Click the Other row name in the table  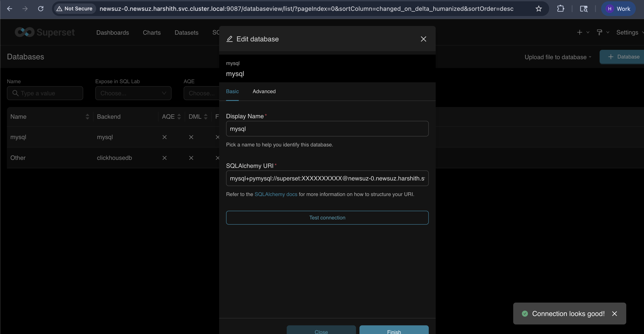point(18,158)
